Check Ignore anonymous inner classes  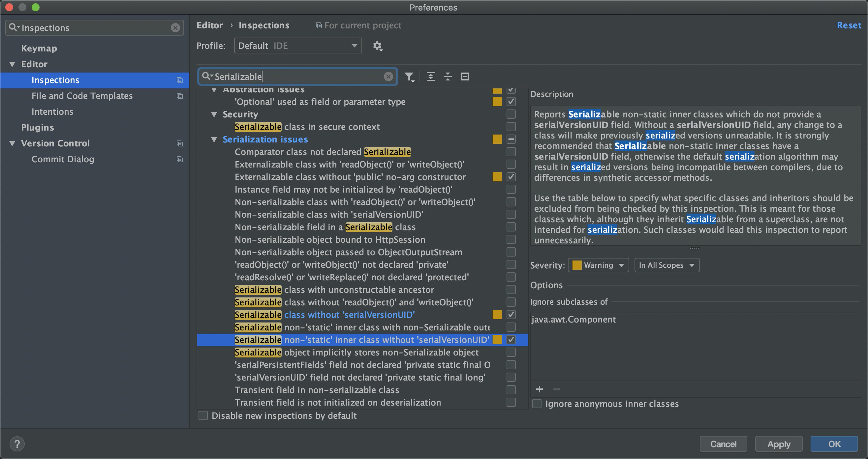pyautogui.click(x=537, y=404)
